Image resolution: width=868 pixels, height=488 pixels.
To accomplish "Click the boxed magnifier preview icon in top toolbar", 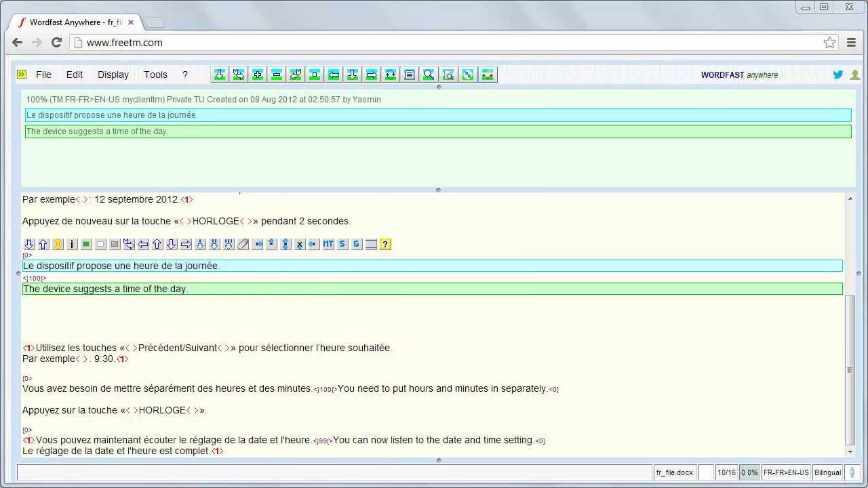I will (x=448, y=75).
